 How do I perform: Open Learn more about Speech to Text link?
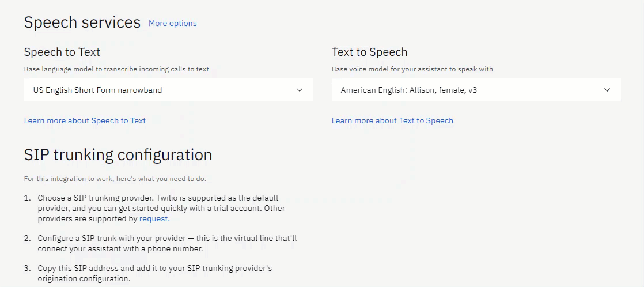coord(85,120)
